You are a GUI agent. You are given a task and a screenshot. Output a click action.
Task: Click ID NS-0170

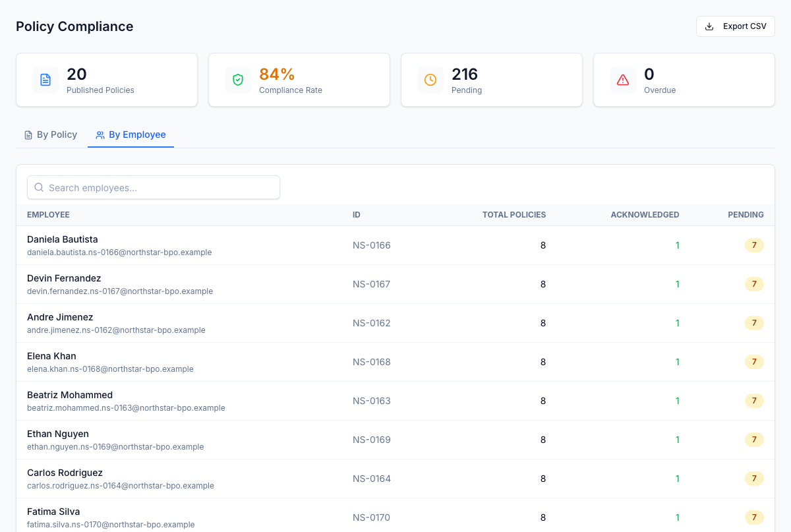(x=372, y=517)
